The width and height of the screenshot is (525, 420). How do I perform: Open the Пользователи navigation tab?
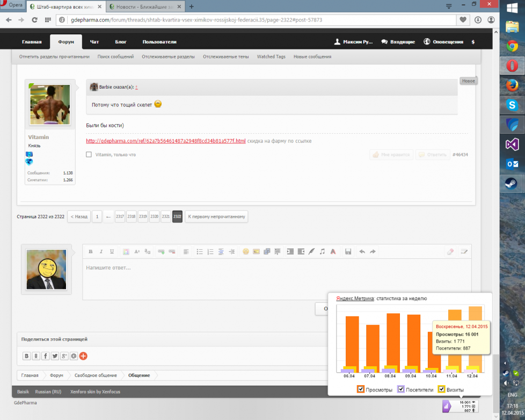[x=159, y=42]
